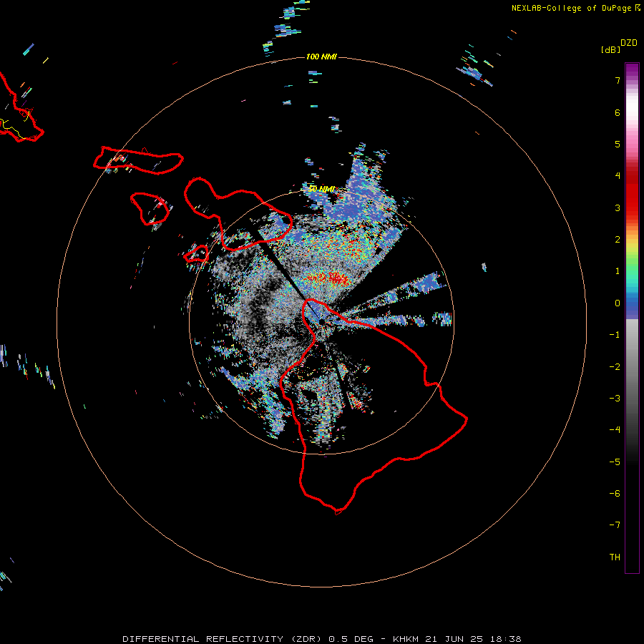Click the 7 value on the color scale
The width and height of the screenshot is (644, 644).
pos(618,80)
